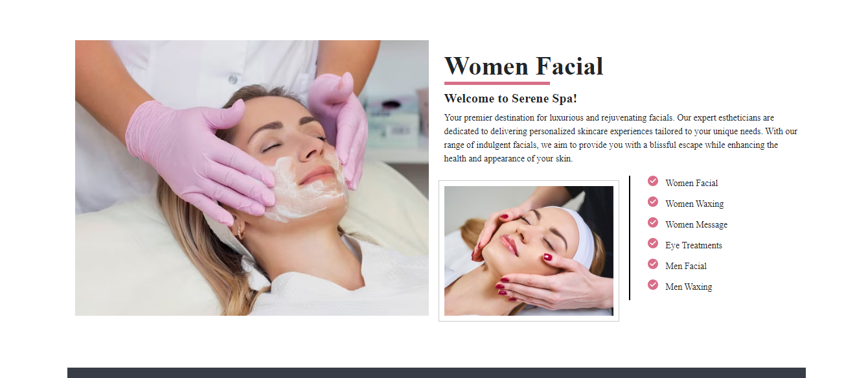Image resolution: width=868 pixels, height=378 pixels.
Task: Choose Eye Treatments from the service list
Action: click(x=694, y=245)
